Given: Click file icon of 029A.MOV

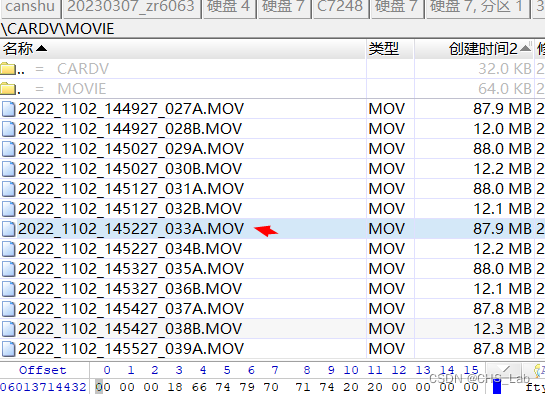Looking at the screenshot, I should pos(8,149).
